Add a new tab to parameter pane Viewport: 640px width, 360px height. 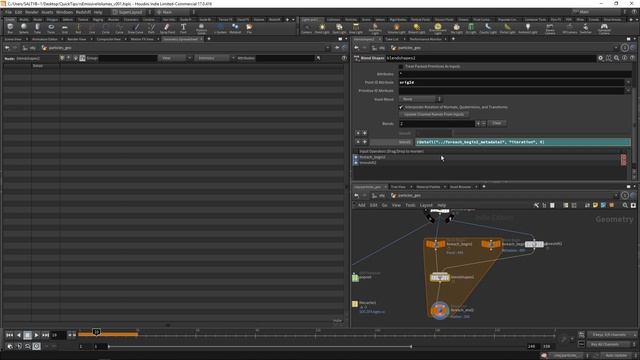click(x=453, y=39)
